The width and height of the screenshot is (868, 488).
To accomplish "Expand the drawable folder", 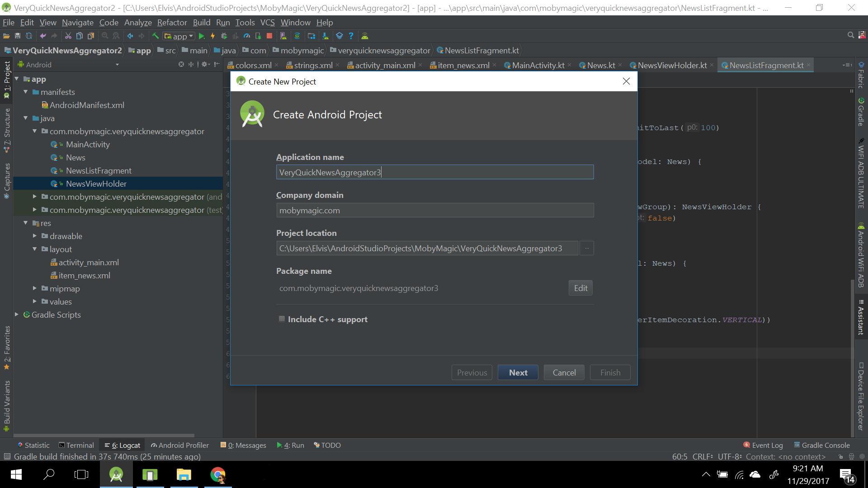I will 34,236.
